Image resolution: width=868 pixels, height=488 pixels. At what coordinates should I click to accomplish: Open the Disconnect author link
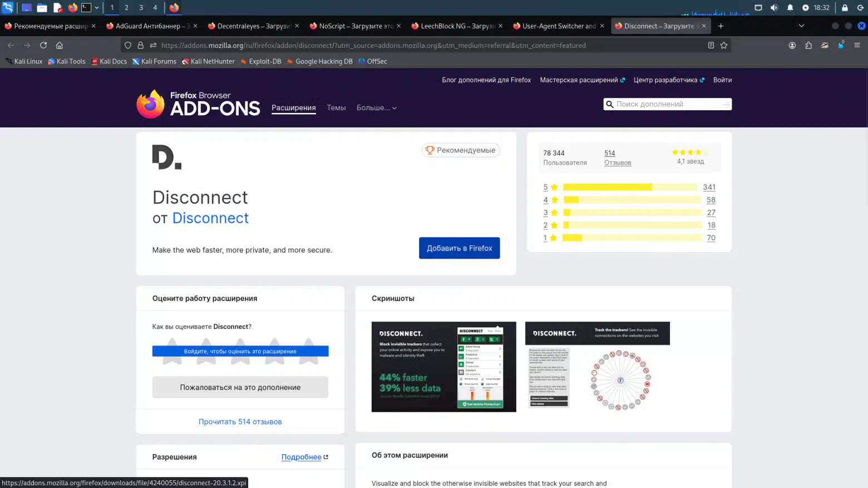pos(210,218)
